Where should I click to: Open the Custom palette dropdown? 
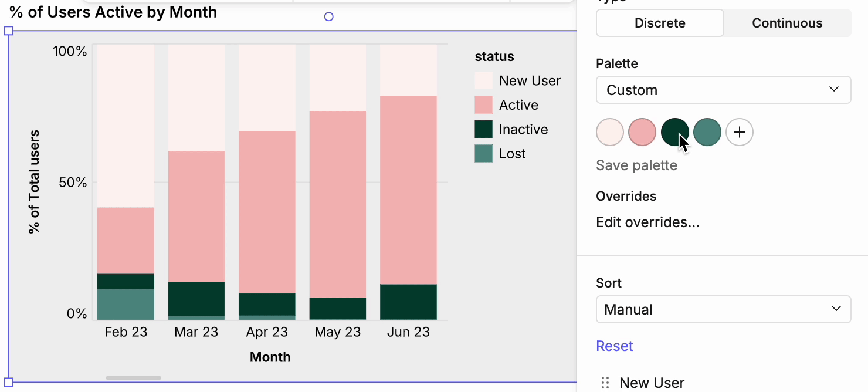[x=723, y=90]
